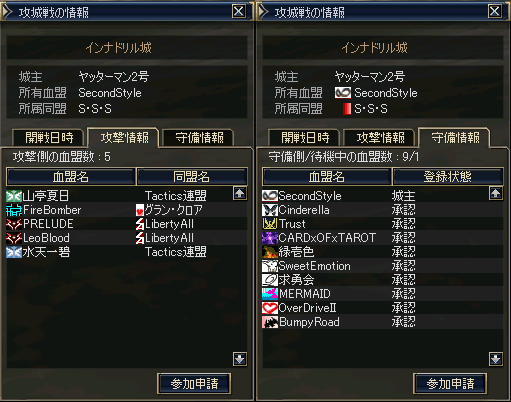Sort by 登録状態 column header
Screen dimensions: 511x402
(x=448, y=177)
